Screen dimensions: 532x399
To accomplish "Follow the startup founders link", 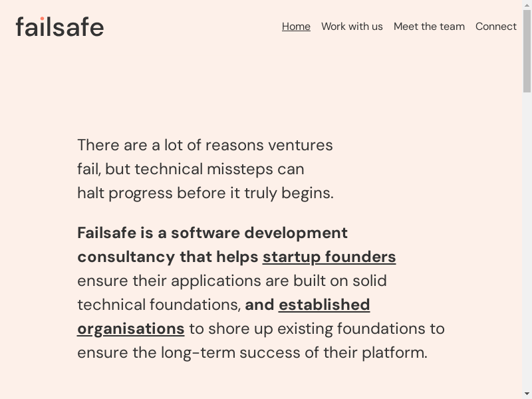I will [x=329, y=257].
